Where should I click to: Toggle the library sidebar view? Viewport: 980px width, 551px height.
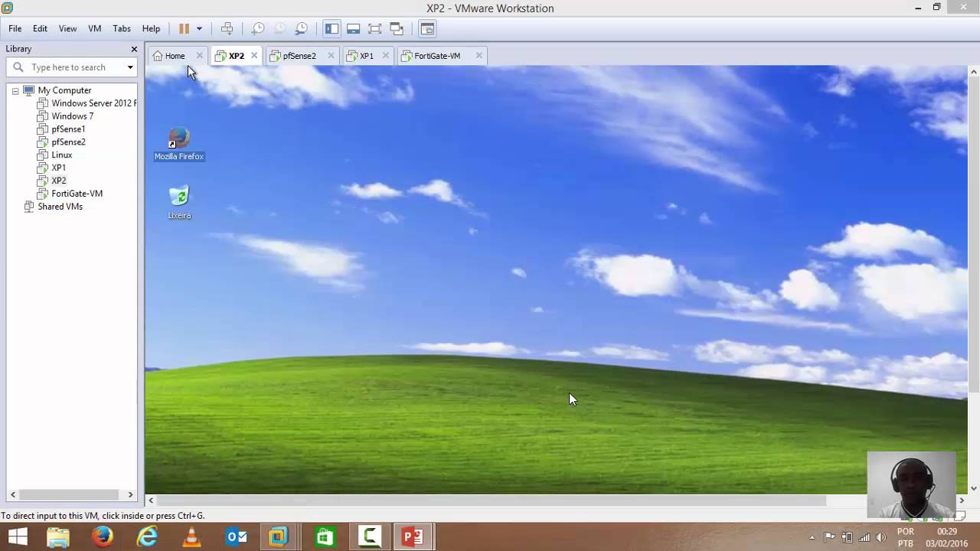[332, 28]
